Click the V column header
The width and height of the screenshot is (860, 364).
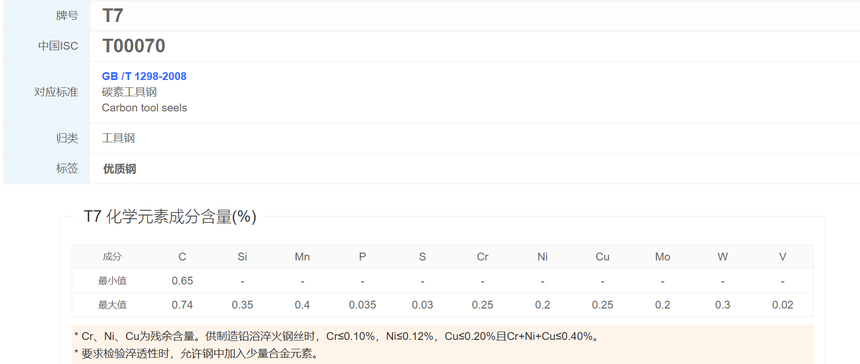click(x=783, y=257)
